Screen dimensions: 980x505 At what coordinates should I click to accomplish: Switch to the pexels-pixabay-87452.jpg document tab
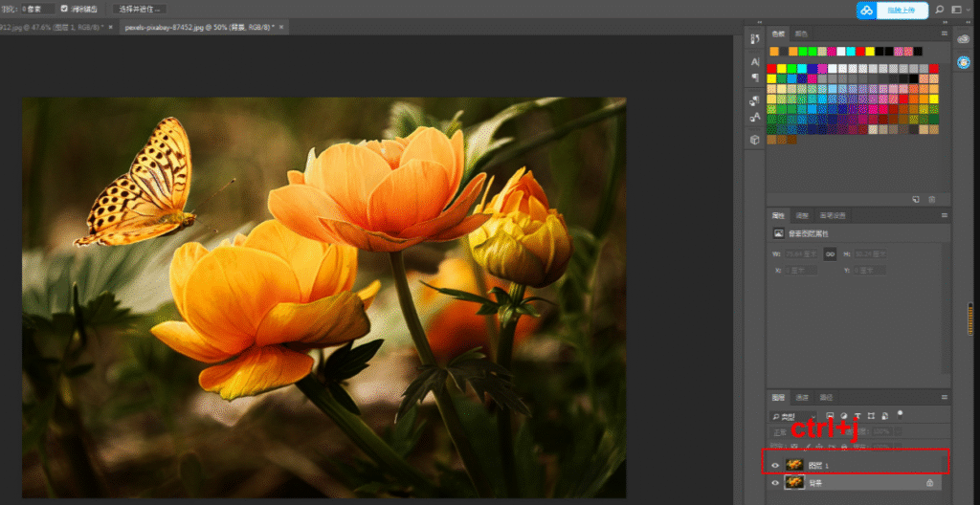199,28
